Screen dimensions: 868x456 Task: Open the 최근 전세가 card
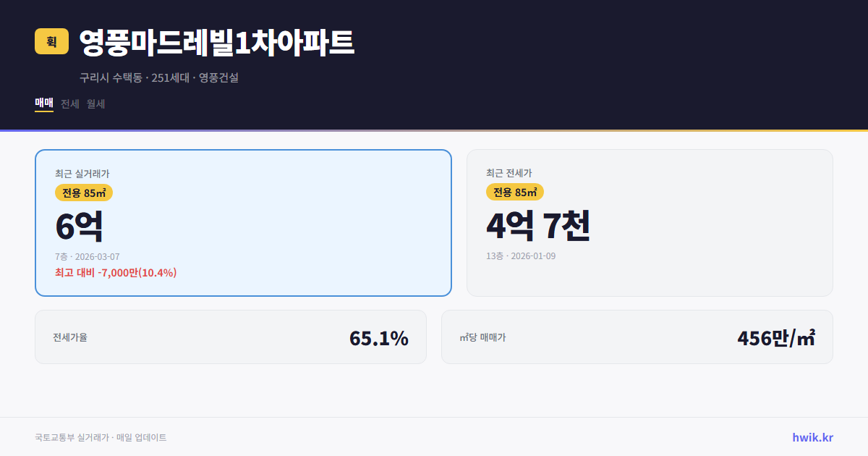(x=650, y=223)
